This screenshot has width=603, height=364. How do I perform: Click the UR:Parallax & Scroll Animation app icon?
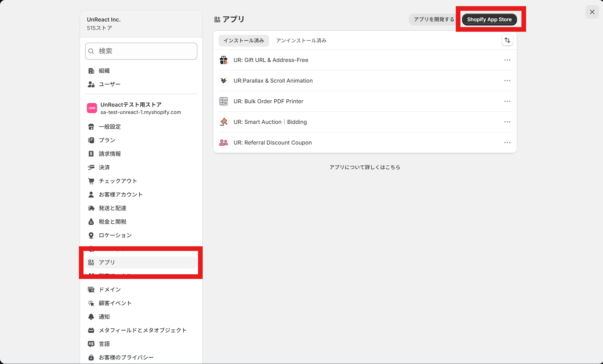coord(224,81)
